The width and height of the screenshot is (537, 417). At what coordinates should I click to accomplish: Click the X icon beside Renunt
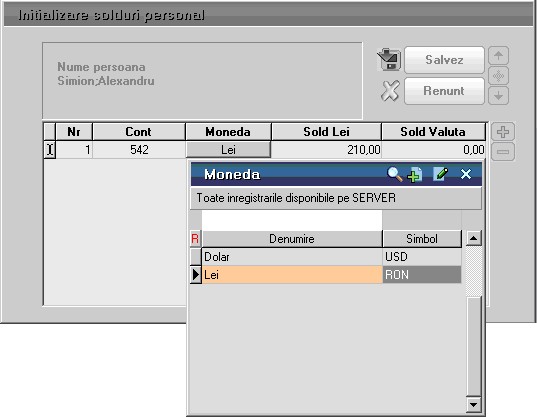(390, 91)
